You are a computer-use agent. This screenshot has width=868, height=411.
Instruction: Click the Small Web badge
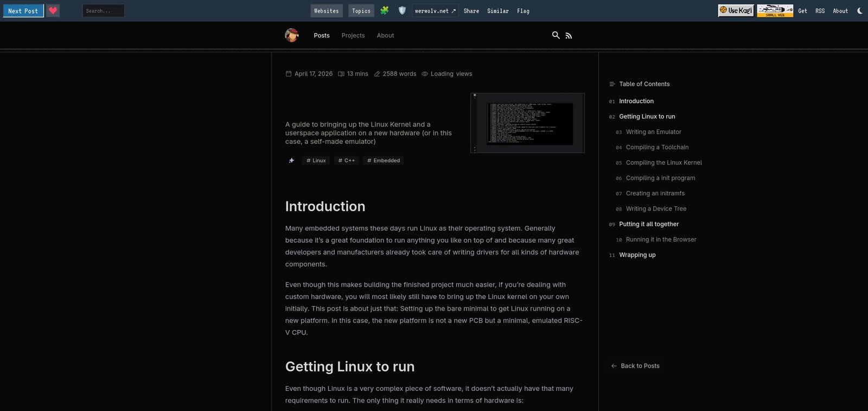(x=775, y=11)
